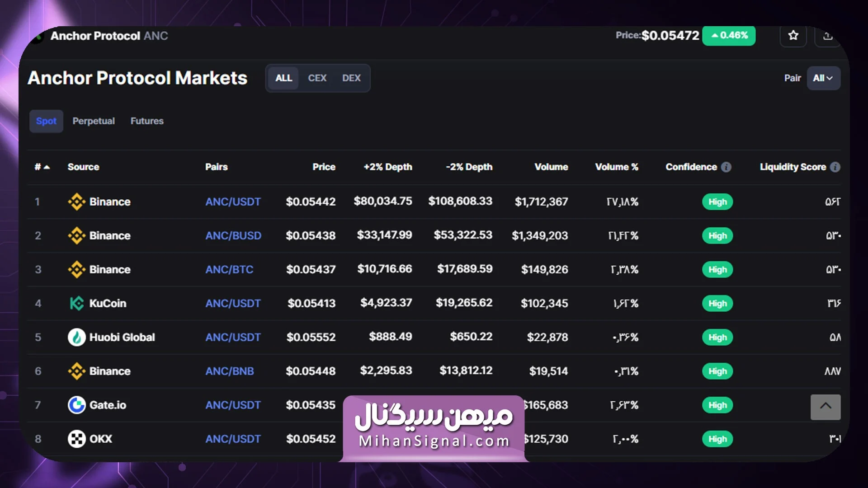Sort table by -2% Depth column

(x=469, y=167)
